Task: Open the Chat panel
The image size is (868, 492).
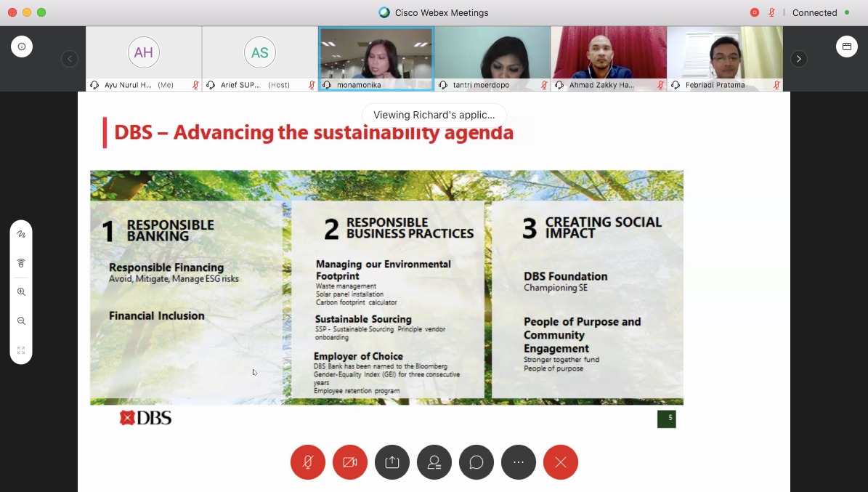Action: pos(476,462)
